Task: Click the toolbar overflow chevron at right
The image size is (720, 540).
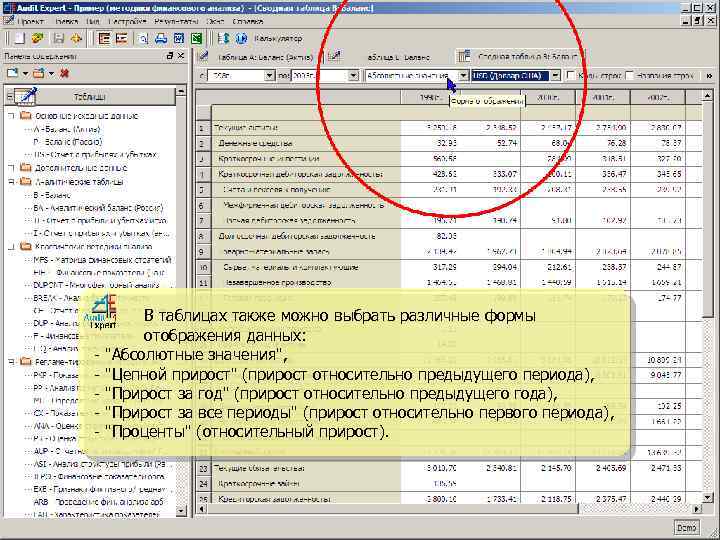Action: (x=709, y=76)
